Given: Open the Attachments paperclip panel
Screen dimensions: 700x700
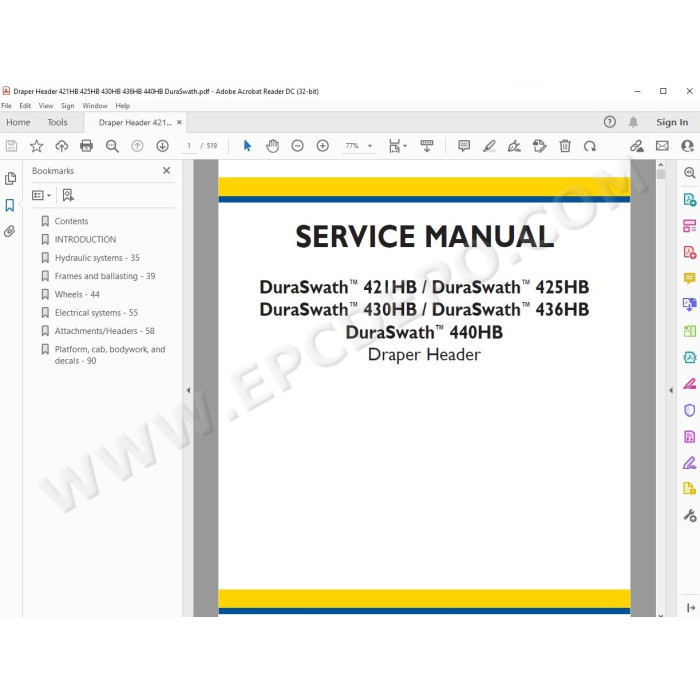Looking at the screenshot, I should coord(10,231).
